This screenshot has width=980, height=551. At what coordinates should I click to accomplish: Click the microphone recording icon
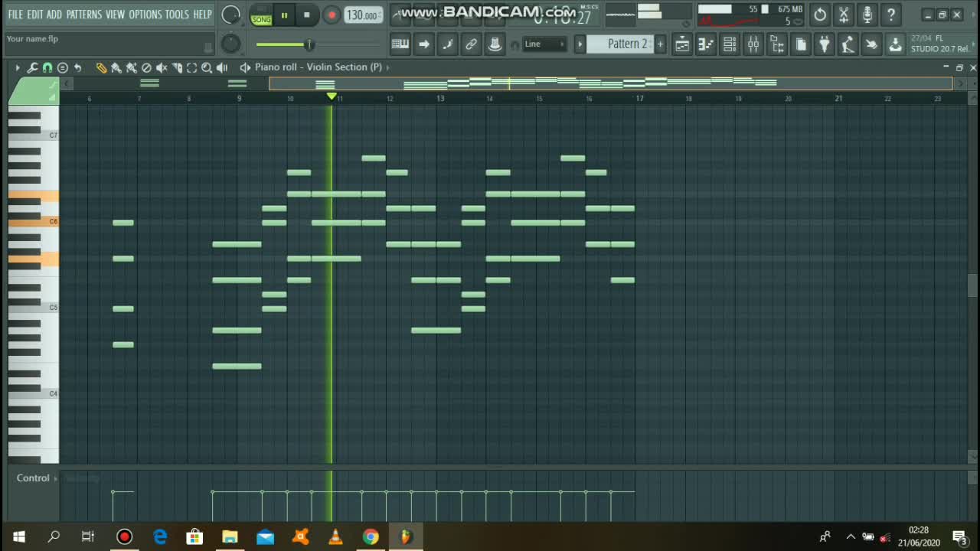click(867, 15)
